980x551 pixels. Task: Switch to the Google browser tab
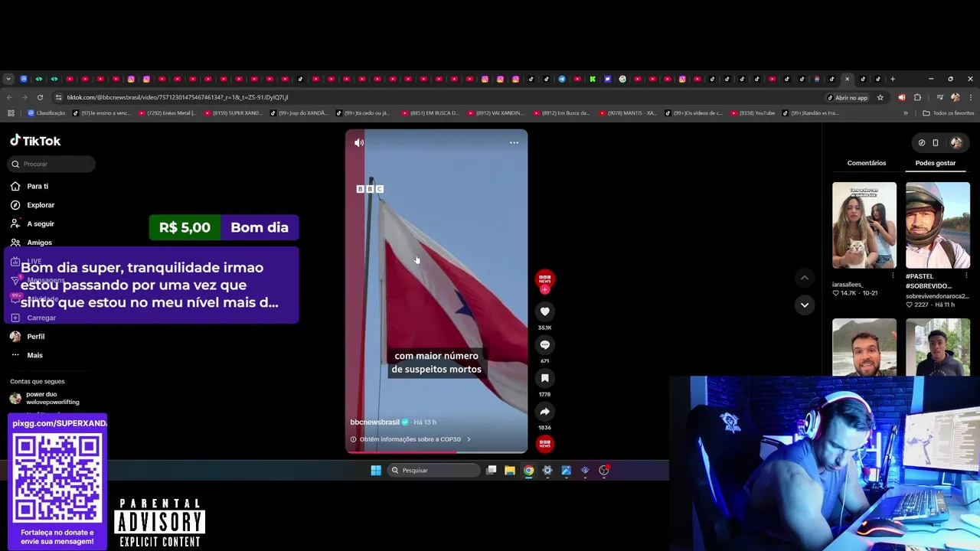click(622, 79)
